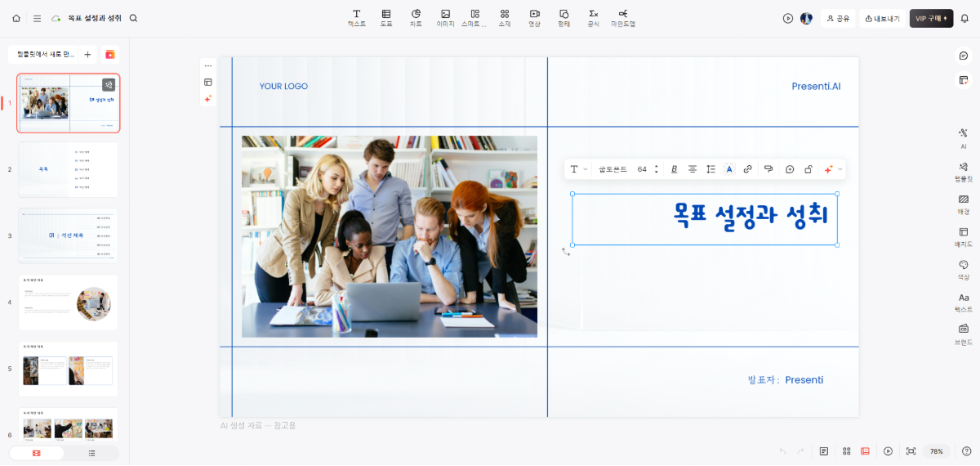
Task: Open the text color picker
Action: click(729, 169)
